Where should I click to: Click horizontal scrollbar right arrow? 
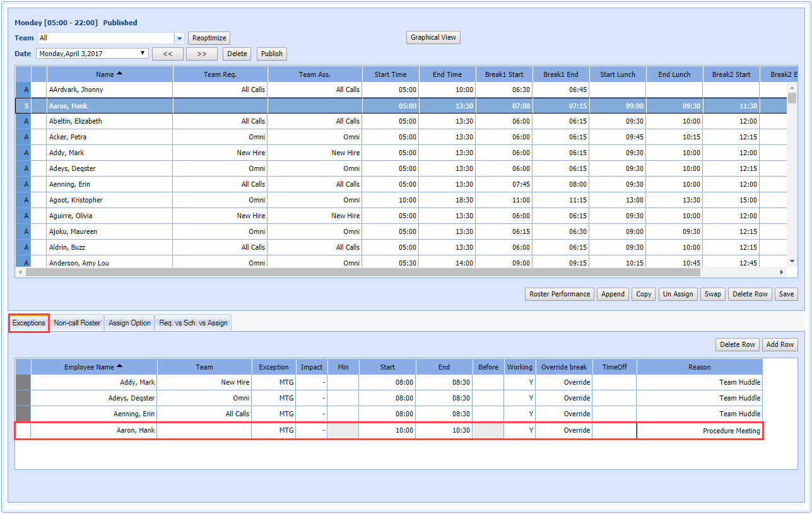[x=782, y=272]
